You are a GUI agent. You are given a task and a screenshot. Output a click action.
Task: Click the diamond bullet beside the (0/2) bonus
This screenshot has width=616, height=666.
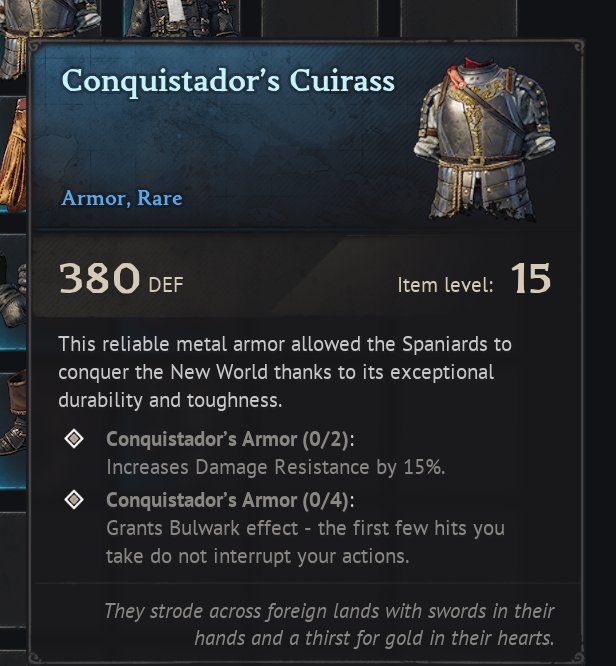click(x=74, y=439)
